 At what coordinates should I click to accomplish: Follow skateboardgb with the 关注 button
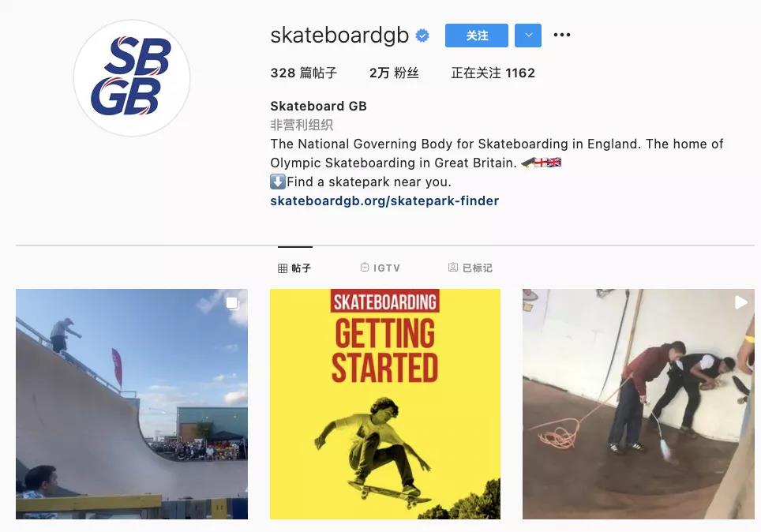[477, 36]
